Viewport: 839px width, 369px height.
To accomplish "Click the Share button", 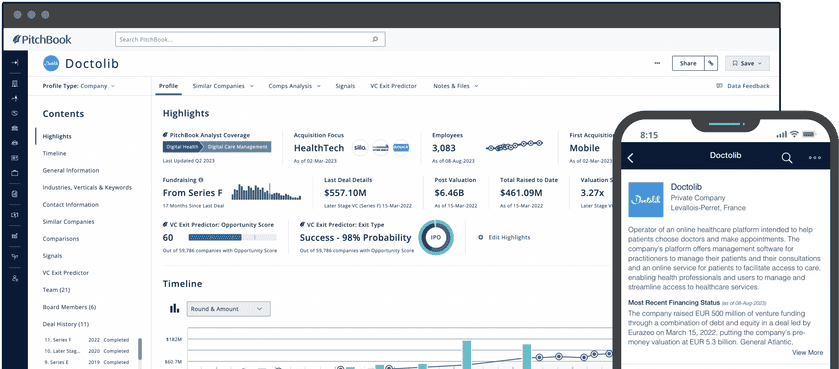I will 688,63.
